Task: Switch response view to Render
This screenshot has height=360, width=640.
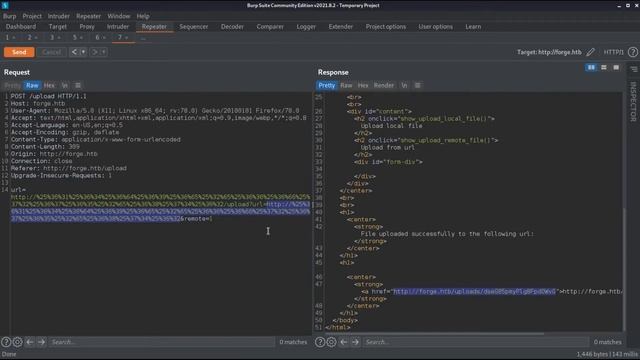Action: click(x=384, y=85)
